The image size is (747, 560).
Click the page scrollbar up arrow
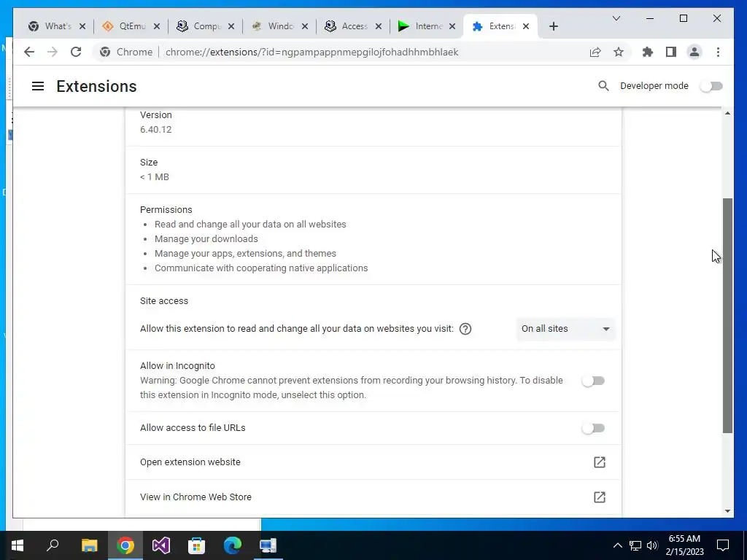727,113
